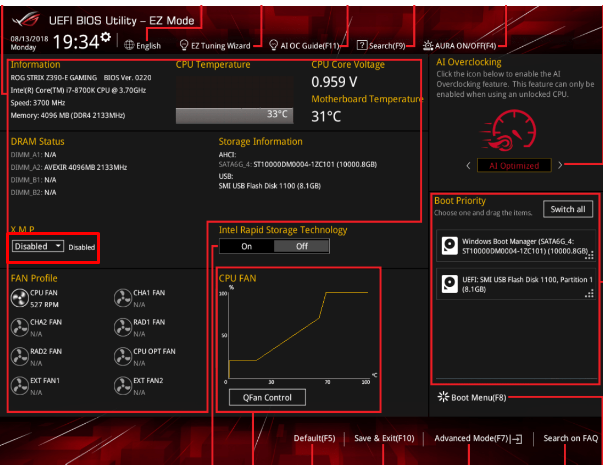This screenshot has width=603, height=467.
Task: Click the 31°C motherboard temperature value
Action: pos(326,117)
